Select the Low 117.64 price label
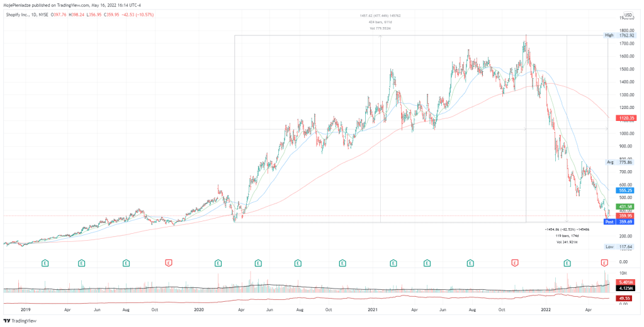The height and width of the screenshot is (327, 644). coord(622,246)
